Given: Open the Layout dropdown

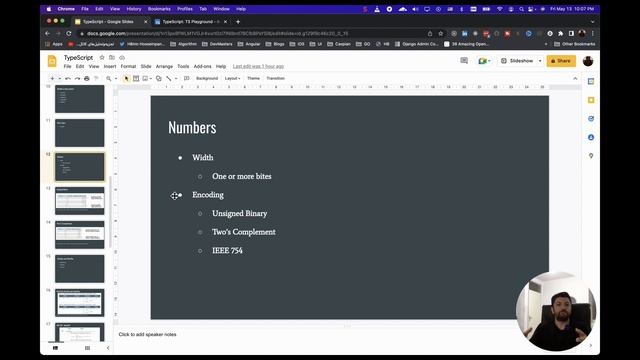Looking at the screenshot, I should 232,78.
